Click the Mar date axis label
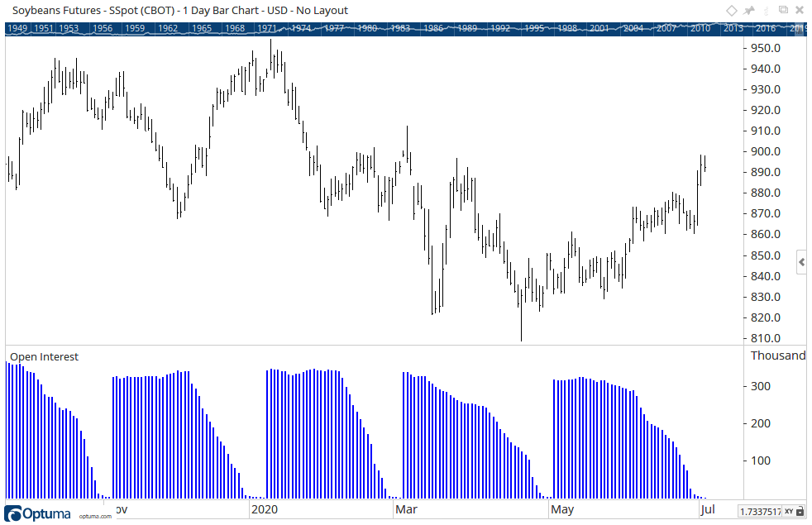This screenshot has height=525, width=812. 407,509
